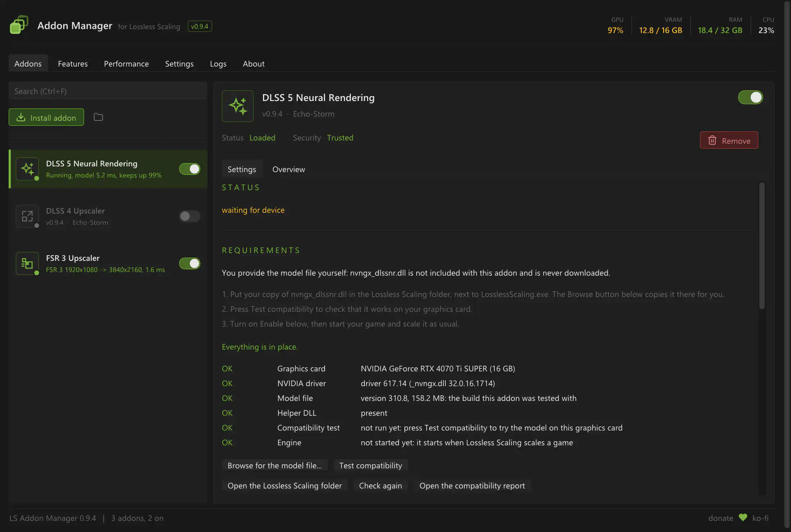Enable the DLSS 4 Upscaler toggle
The width and height of the screenshot is (791, 532).
pyautogui.click(x=189, y=216)
